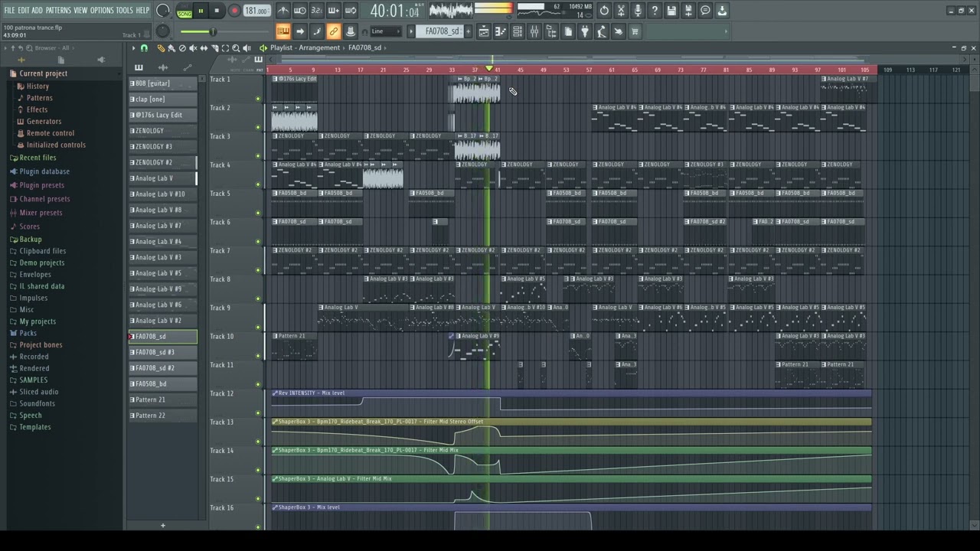Mute Track 13 using its green LED

click(x=258, y=442)
